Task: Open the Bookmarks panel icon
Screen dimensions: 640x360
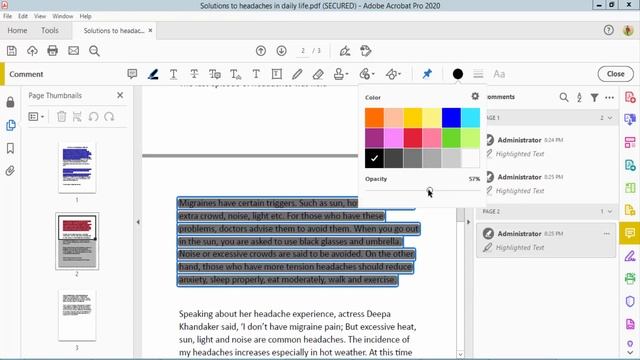Action: tap(10, 148)
